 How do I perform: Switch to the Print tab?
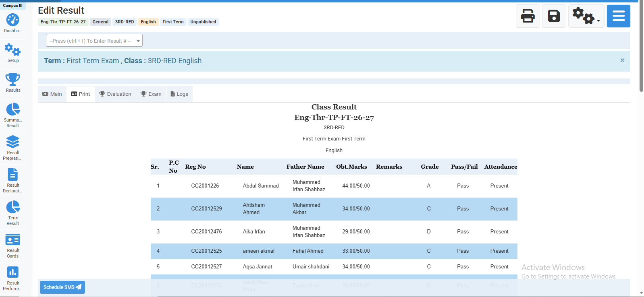(x=81, y=94)
